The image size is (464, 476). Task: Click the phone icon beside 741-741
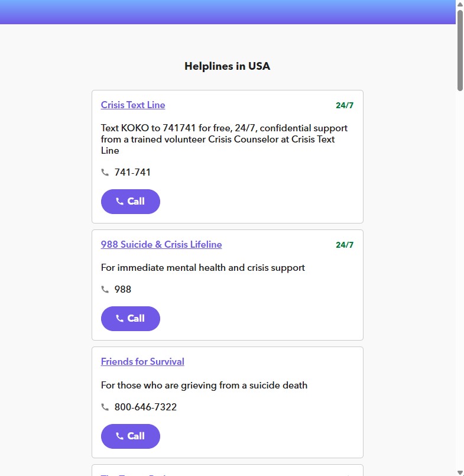105,173
